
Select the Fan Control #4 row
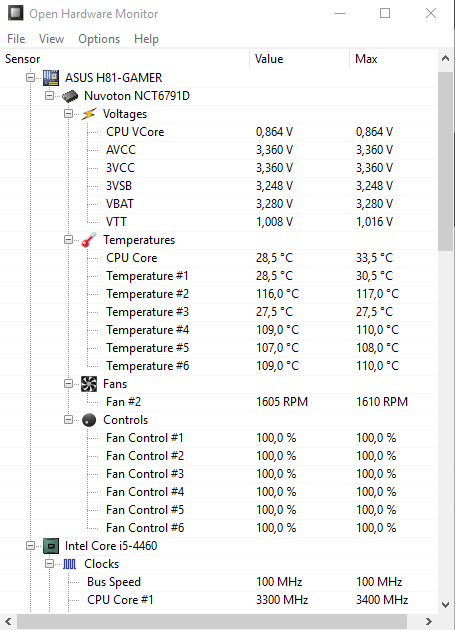coord(219,492)
